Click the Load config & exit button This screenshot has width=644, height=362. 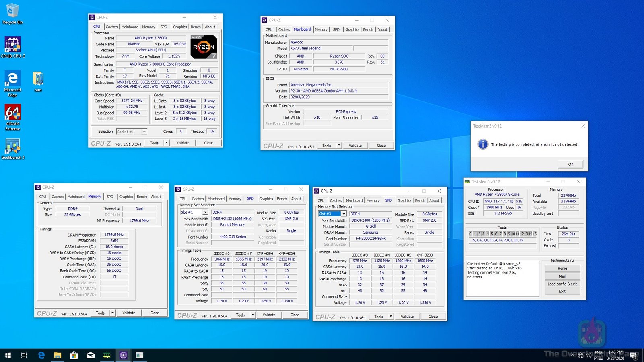[562, 284]
